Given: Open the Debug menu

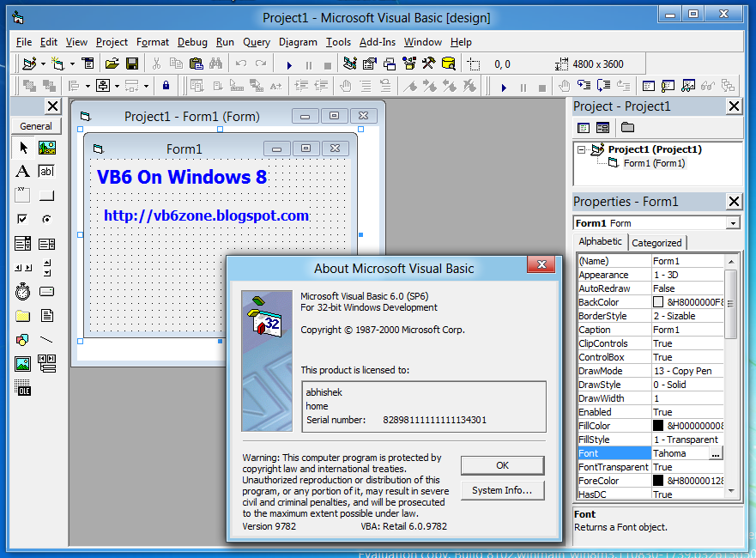Looking at the screenshot, I should coord(192,42).
